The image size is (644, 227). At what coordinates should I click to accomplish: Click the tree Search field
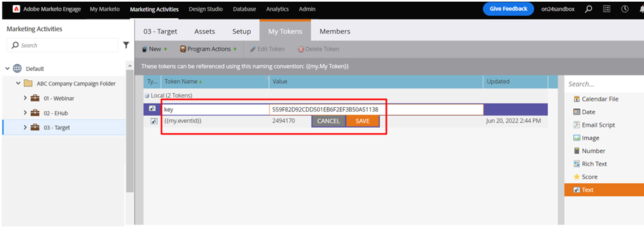pyautogui.click(x=62, y=45)
